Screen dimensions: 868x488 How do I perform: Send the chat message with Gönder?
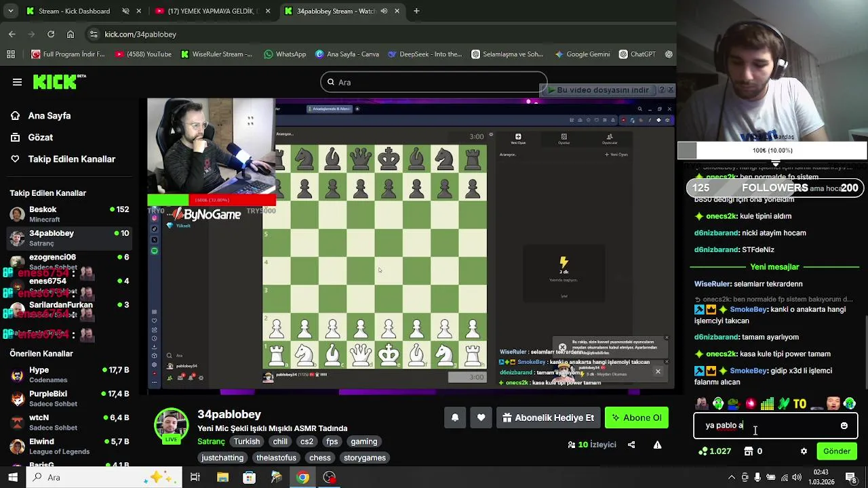[836, 451]
